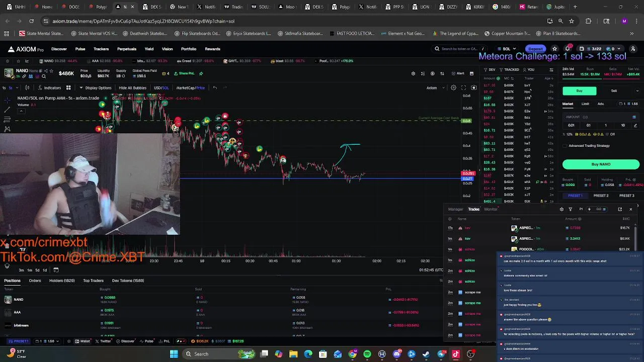Open the notifications bell
The image size is (644, 362).
tap(567, 49)
